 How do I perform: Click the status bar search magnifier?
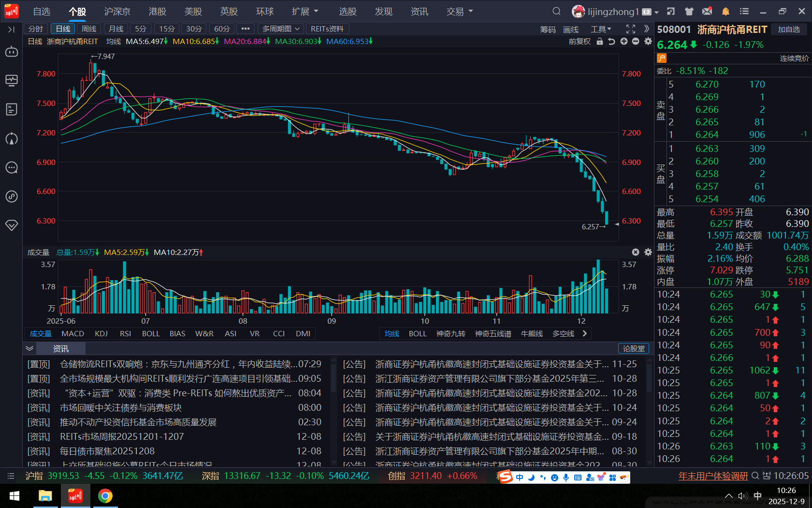pos(755,476)
